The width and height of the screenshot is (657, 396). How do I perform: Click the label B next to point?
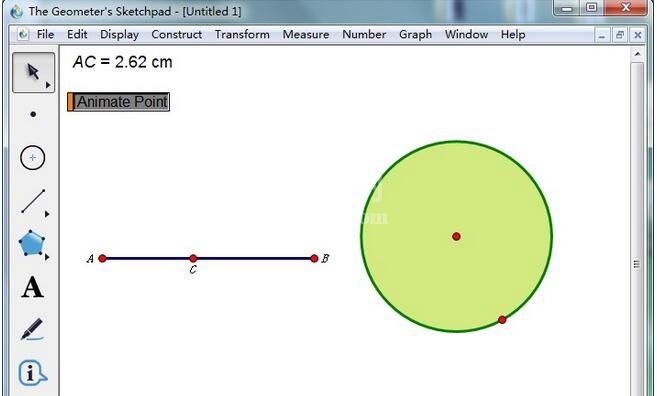point(325,259)
